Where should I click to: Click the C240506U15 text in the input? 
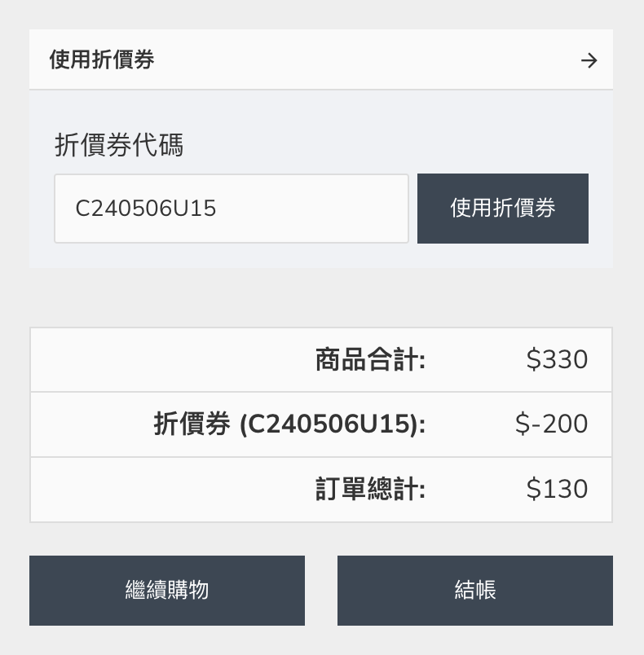[145, 209]
